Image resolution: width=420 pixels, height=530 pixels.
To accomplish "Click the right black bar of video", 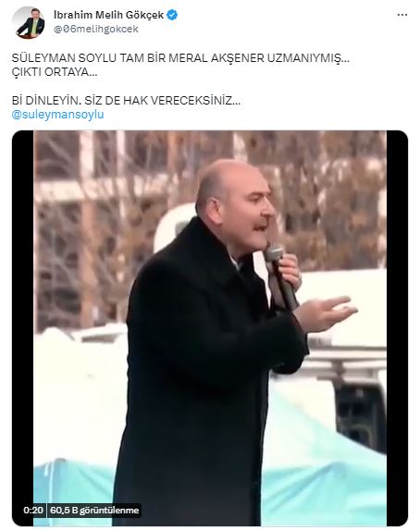I will click(x=397, y=328).
